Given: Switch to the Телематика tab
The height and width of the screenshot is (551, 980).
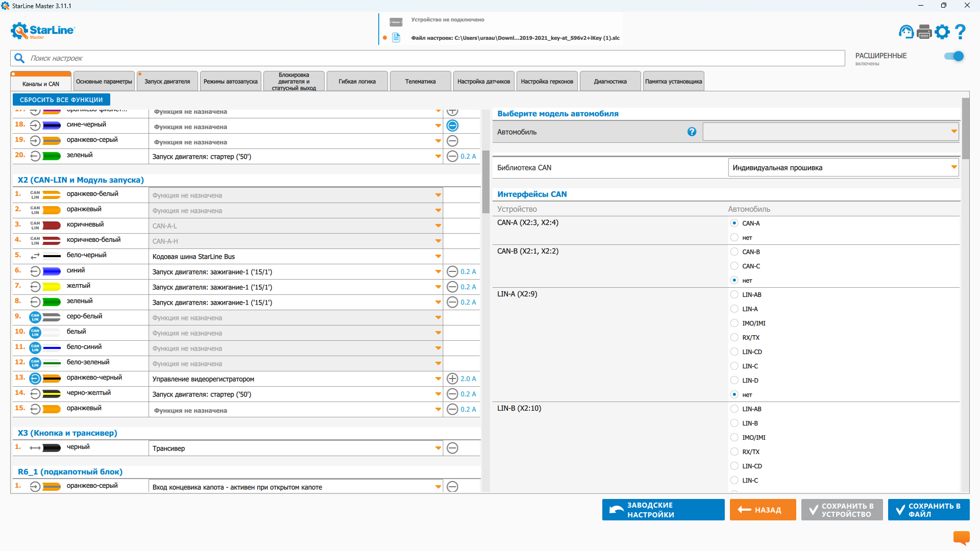Looking at the screenshot, I should pos(420,82).
